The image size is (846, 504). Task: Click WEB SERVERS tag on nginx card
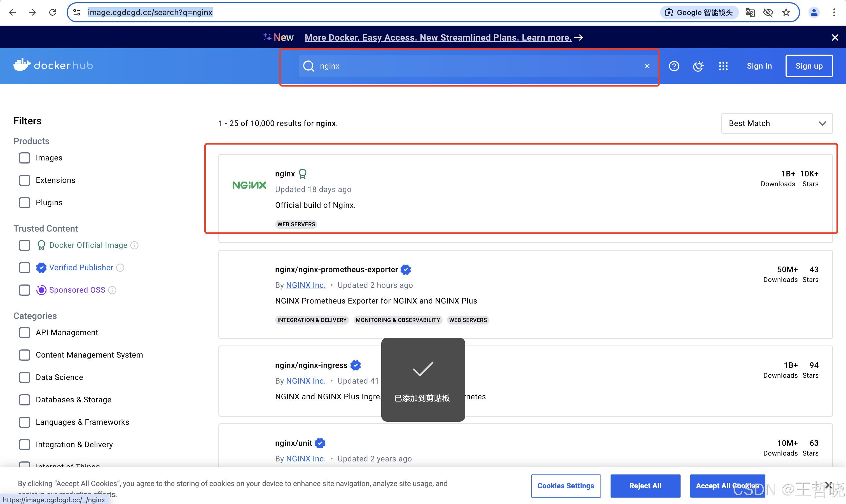[296, 224]
